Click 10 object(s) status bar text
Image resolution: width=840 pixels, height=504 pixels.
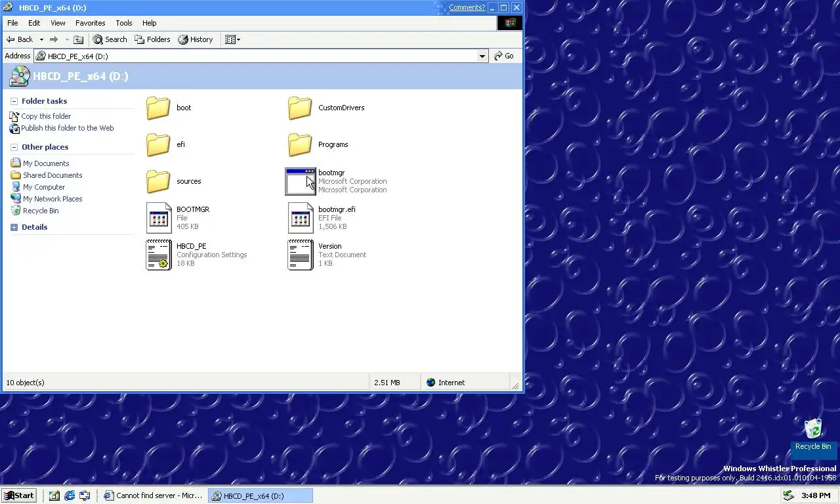(25, 383)
